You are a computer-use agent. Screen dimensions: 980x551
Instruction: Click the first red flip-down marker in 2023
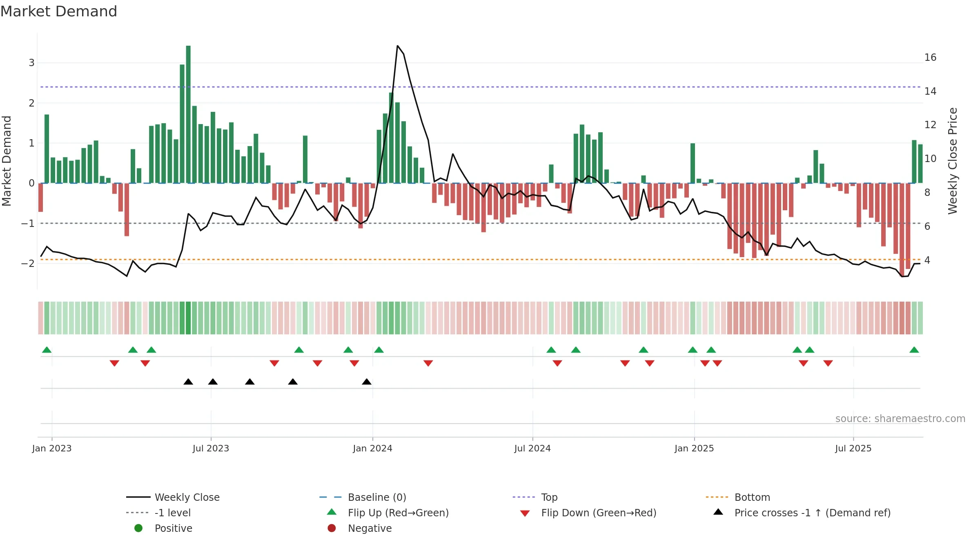(114, 363)
